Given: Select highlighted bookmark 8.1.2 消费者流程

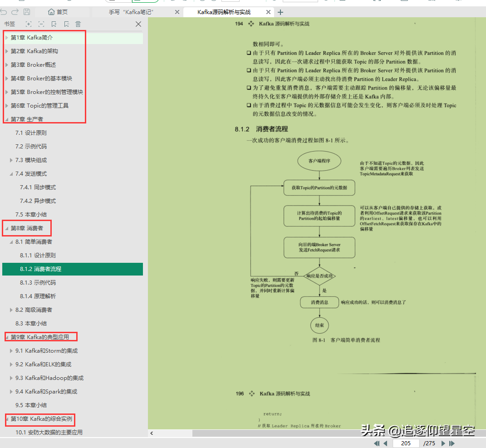Looking at the screenshot, I should pos(73,269).
